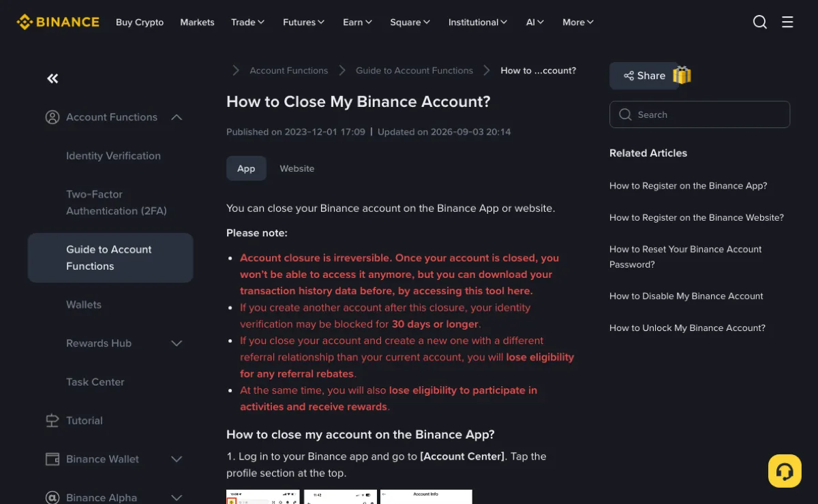Open 'How to Register on the Binance Website?'
Viewport: 818px width, 504px height.
click(697, 218)
